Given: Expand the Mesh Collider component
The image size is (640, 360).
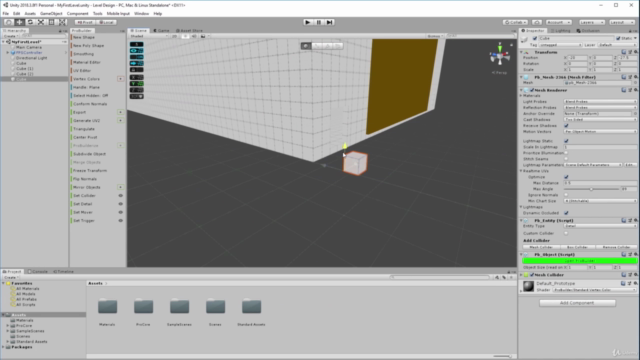Looking at the screenshot, I should point(522,275).
